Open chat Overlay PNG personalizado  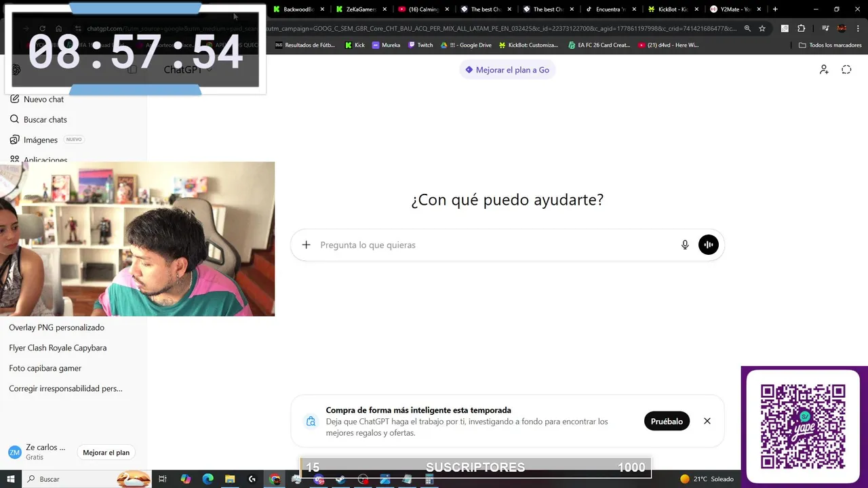click(x=57, y=327)
